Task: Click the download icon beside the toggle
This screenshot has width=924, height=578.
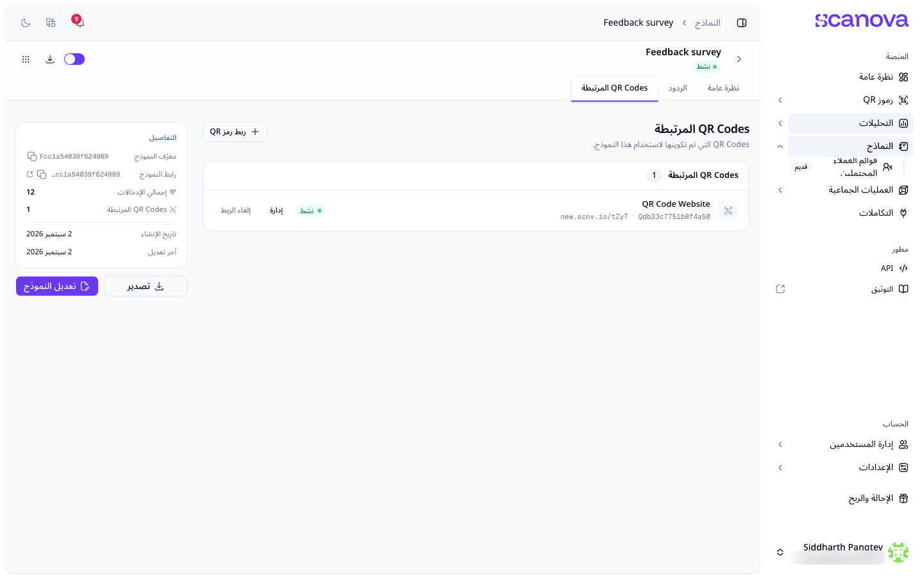Action: click(x=50, y=59)
